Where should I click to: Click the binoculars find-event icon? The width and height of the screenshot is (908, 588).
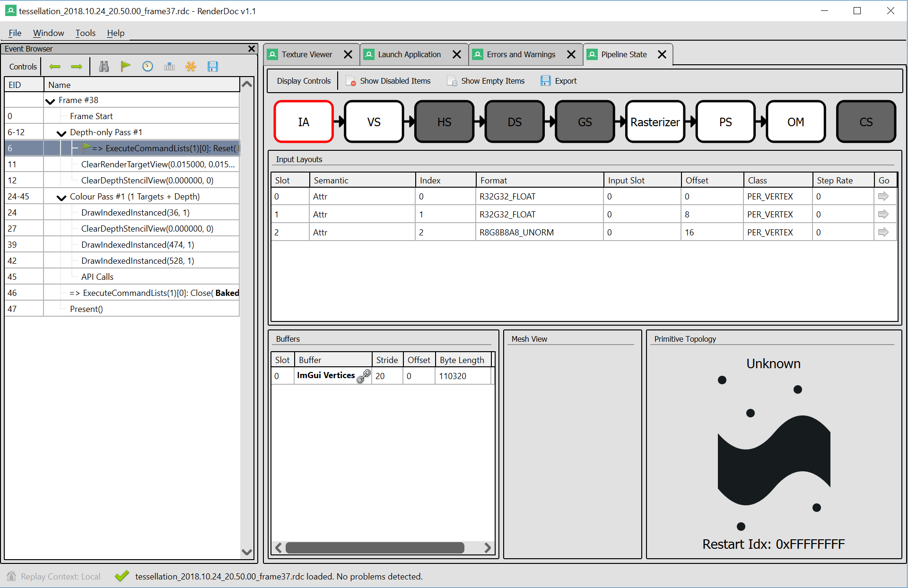point(104,66)
